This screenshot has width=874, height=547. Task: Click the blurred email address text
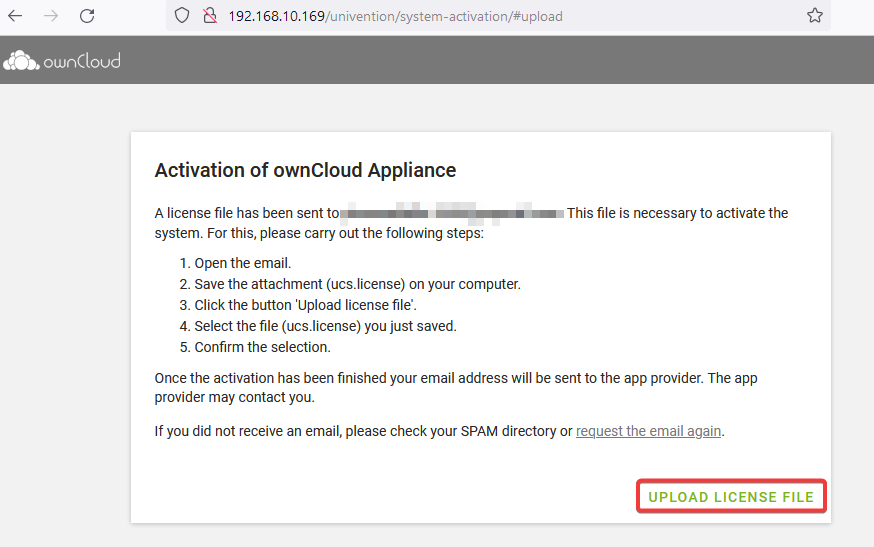click(452, 213)
